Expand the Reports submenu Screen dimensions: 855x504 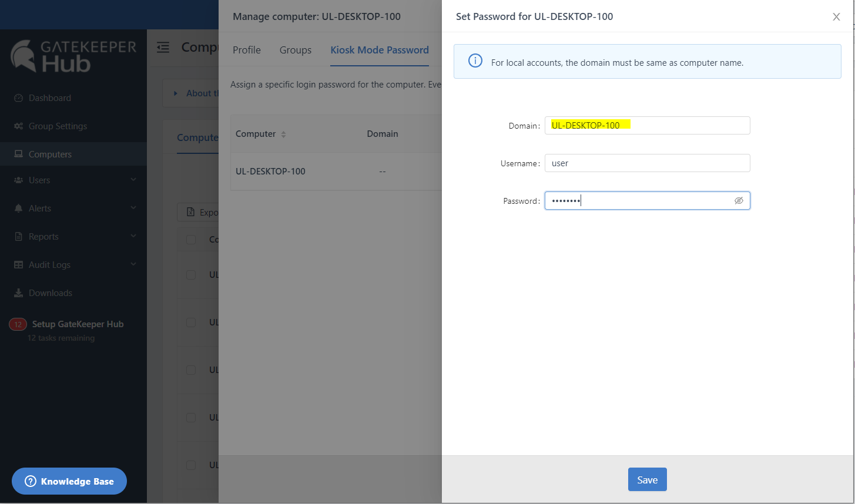pos(133,237)
